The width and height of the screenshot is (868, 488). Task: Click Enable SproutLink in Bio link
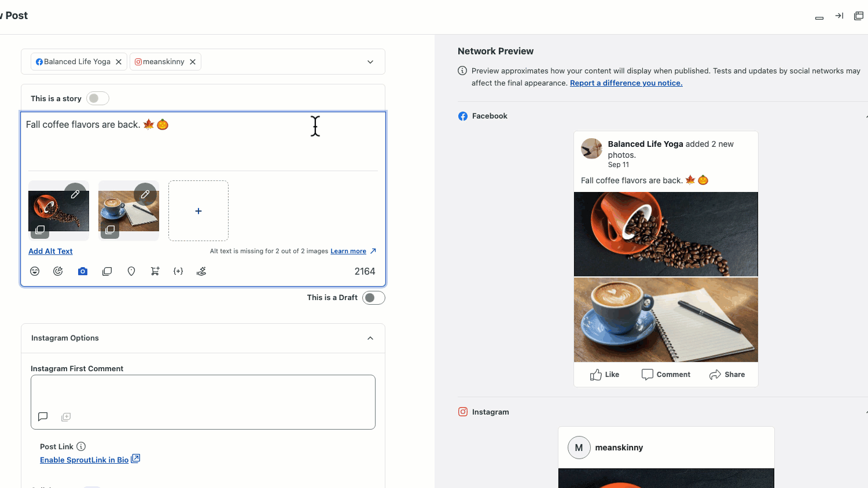[x=84, y=460]
